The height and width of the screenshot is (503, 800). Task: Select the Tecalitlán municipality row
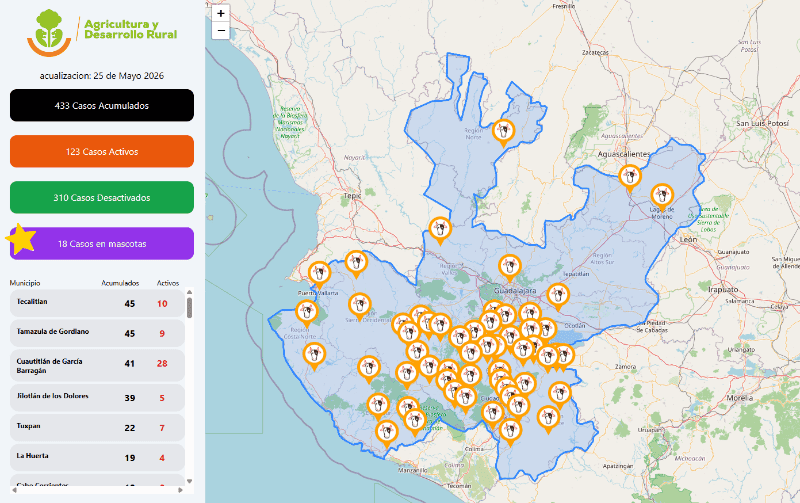[97, 303]
